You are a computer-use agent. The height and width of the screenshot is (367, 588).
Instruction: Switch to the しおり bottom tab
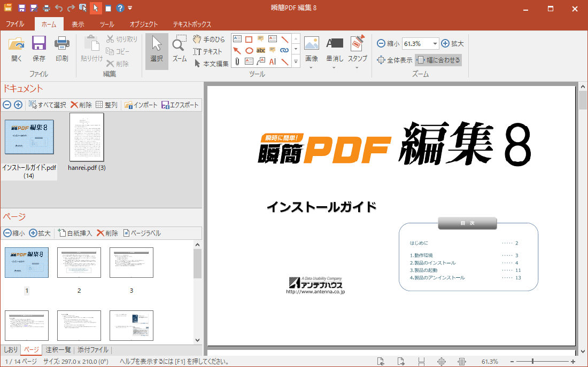[x=11, y=350]
